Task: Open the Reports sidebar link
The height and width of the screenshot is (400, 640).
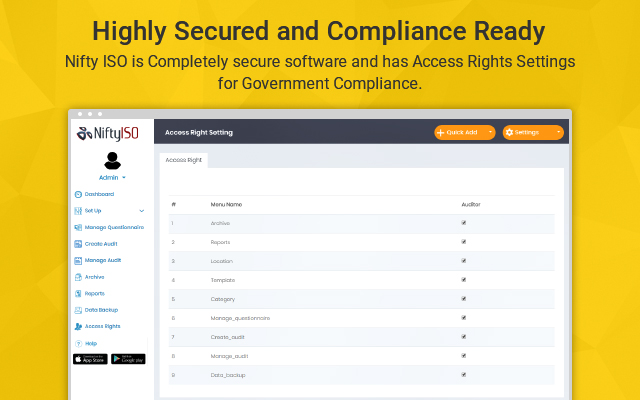Action: (95, 293)
